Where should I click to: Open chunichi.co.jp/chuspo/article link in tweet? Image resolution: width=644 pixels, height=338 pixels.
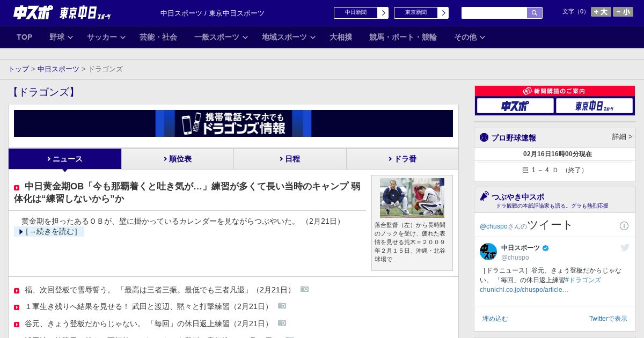(524, 290)
